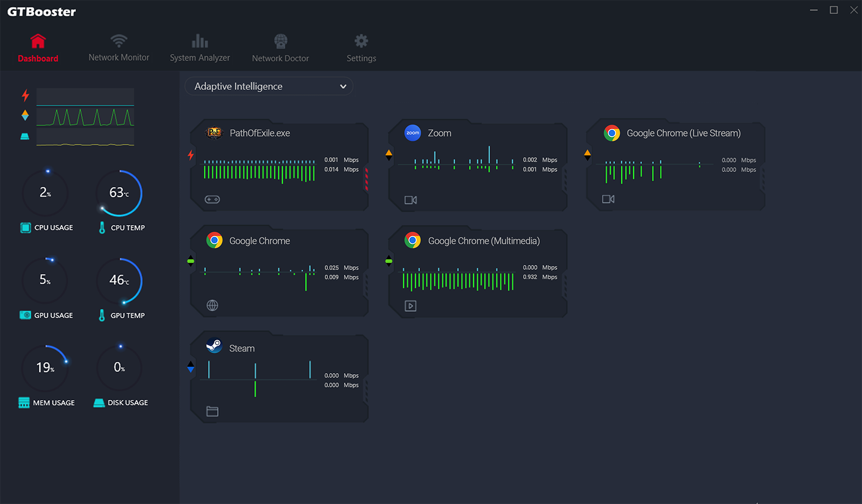Click the Google Chrome (Multimedia) title
This screenshot has width=862, height=504.
[483, 241]
